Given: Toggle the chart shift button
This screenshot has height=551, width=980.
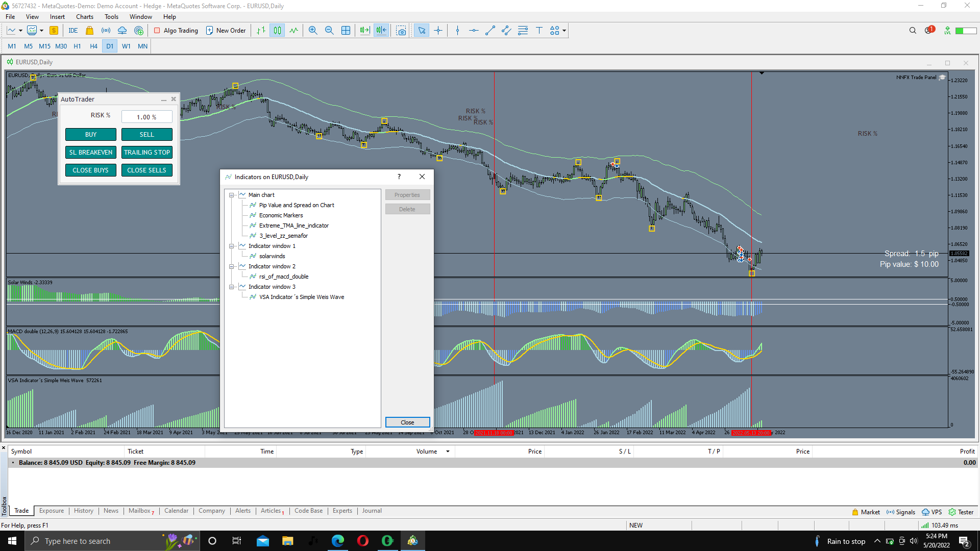Looking at the screenshot, I should click(381, 31).
